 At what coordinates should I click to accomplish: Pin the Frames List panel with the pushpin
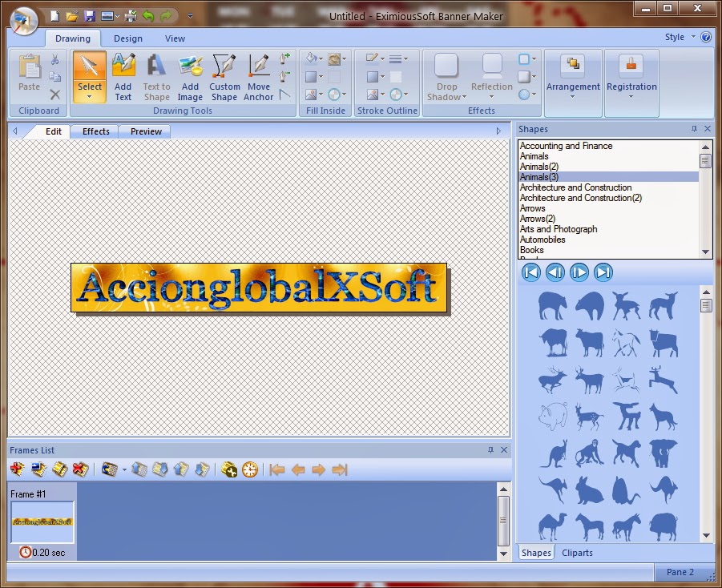click(490, 450)
